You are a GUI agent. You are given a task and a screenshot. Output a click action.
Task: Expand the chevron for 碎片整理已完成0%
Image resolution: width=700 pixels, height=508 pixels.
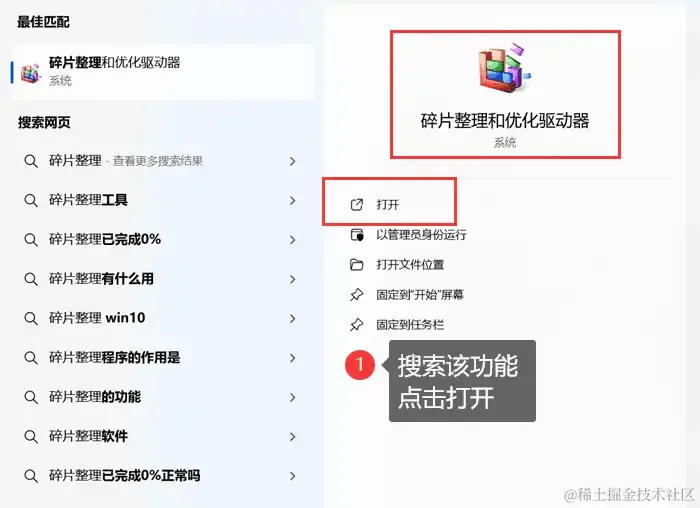coord(292,240)
